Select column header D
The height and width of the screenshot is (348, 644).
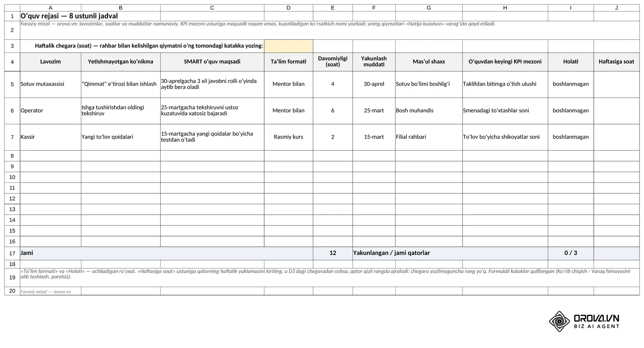click(288, 8)
